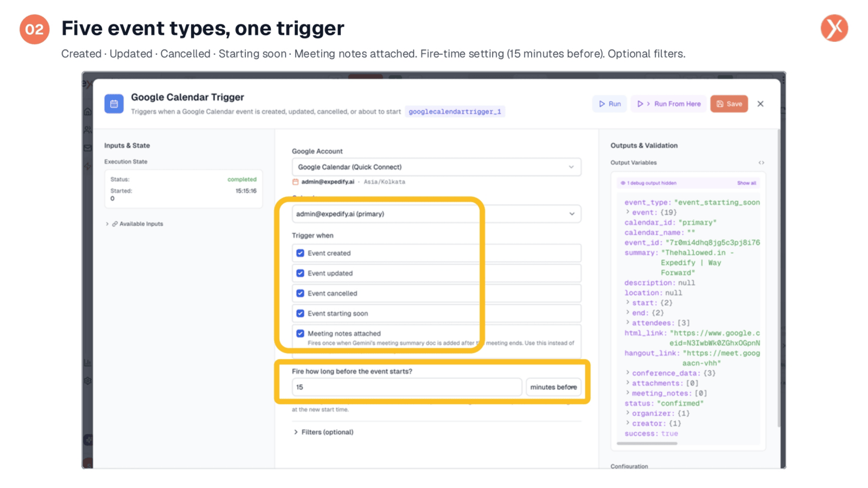Click the calendar_name output line
The height and width of the screenshot is (488, 868).
pos(659,233)
